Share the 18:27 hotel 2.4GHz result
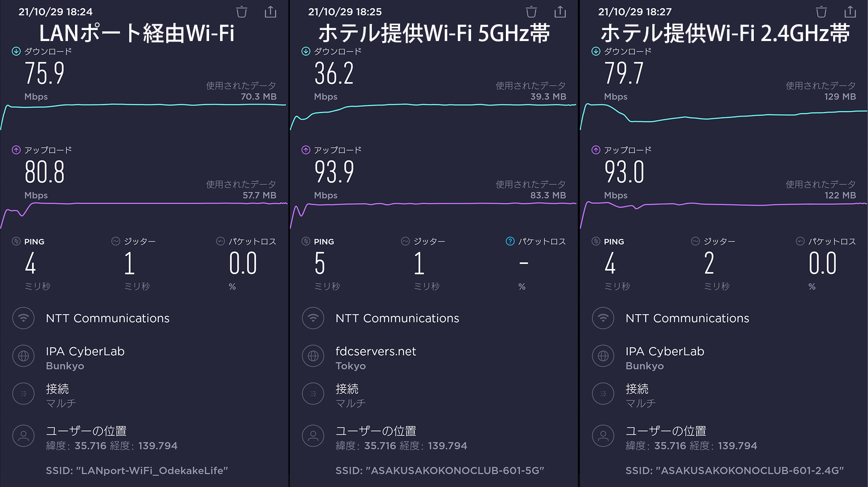This screenshot has width=868, height=487. coord(850,12)
